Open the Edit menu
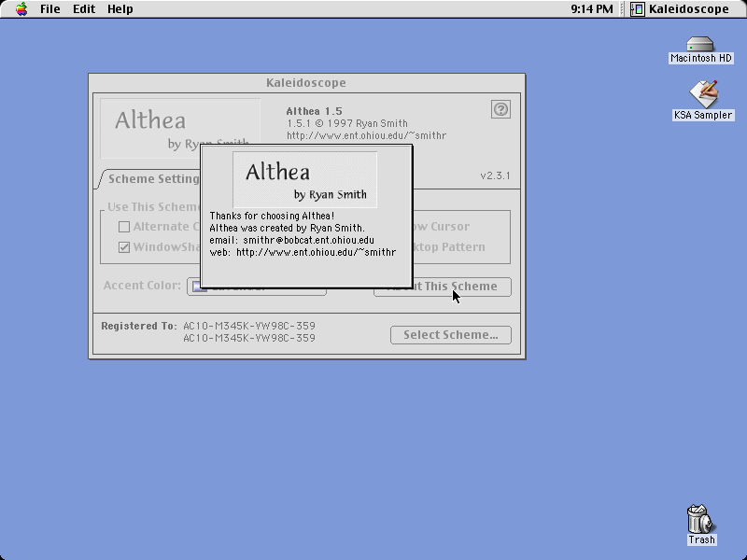 pyautogui.click(x=84, y=9)
